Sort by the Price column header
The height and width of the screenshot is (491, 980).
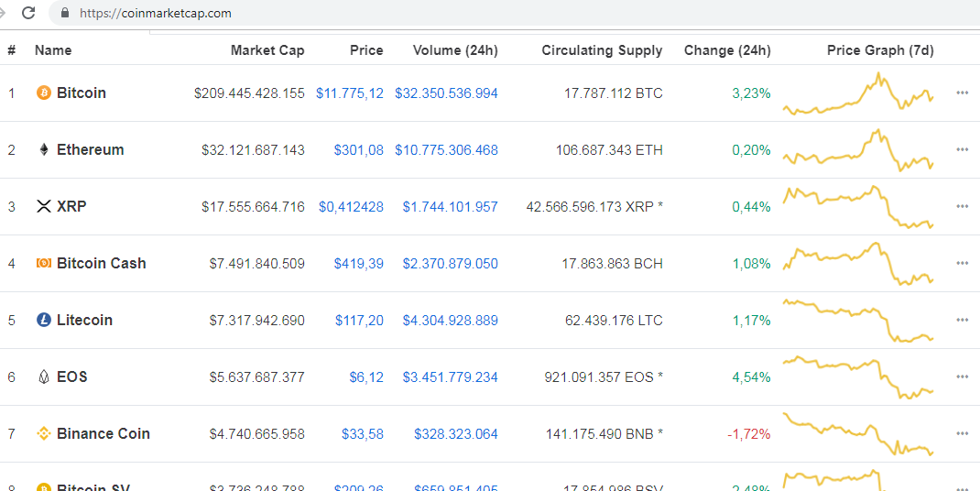(x=366, y=50)
